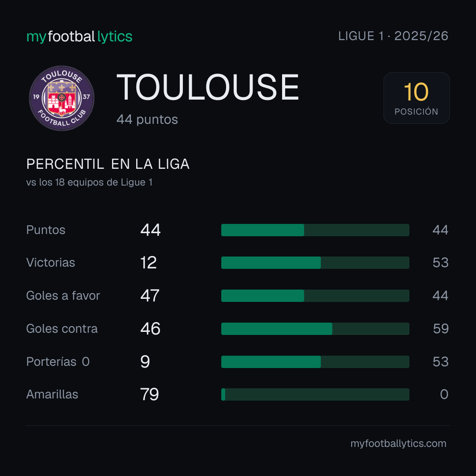Click the Victorias value 12
476x476 pixels.
[149, 263]
